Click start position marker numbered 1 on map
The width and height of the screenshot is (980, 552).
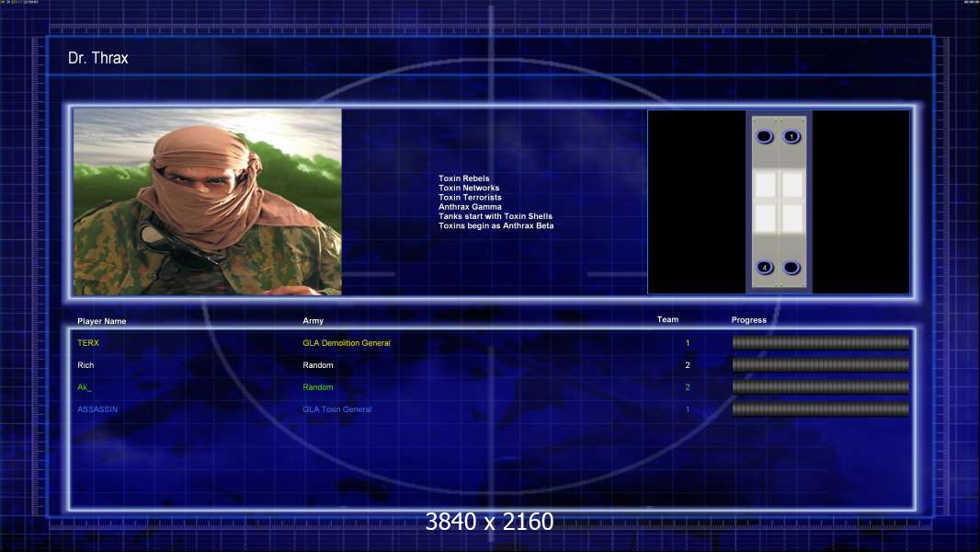(x=792, y=136)
